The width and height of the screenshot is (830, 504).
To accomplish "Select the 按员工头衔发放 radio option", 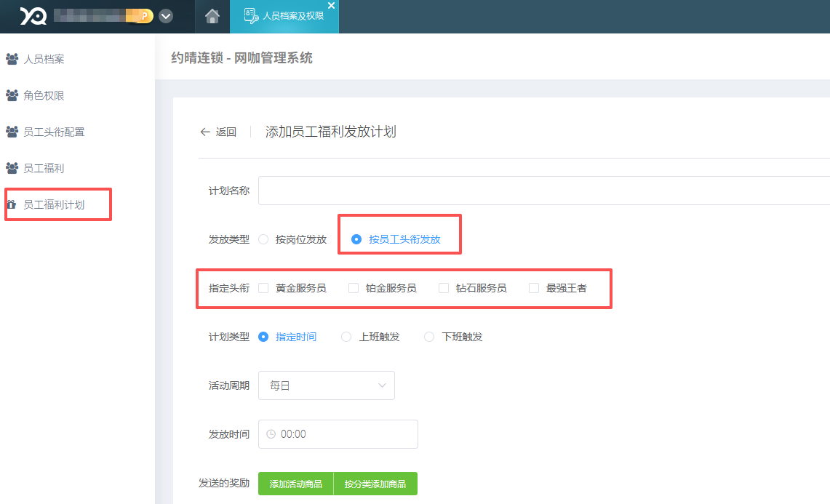I will (x=356, y=239).
